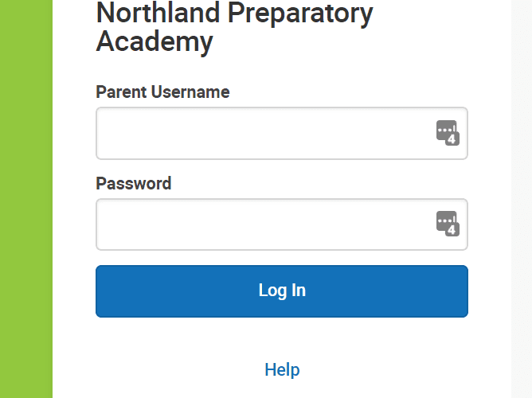Focus the Parent Username text box
The width and height of the screenshot is (532, 398).
pyautogui.click(x=282, y=133)
